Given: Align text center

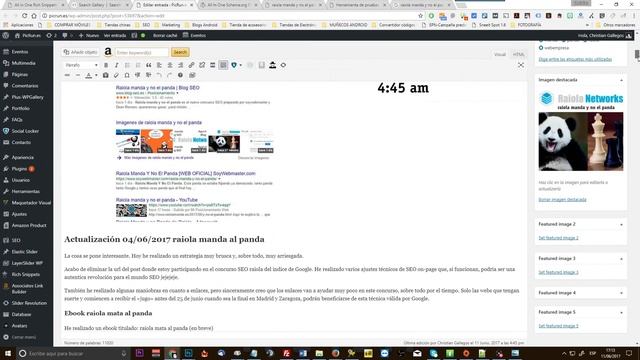Looking at the screenshot, I should pos(170,65).
